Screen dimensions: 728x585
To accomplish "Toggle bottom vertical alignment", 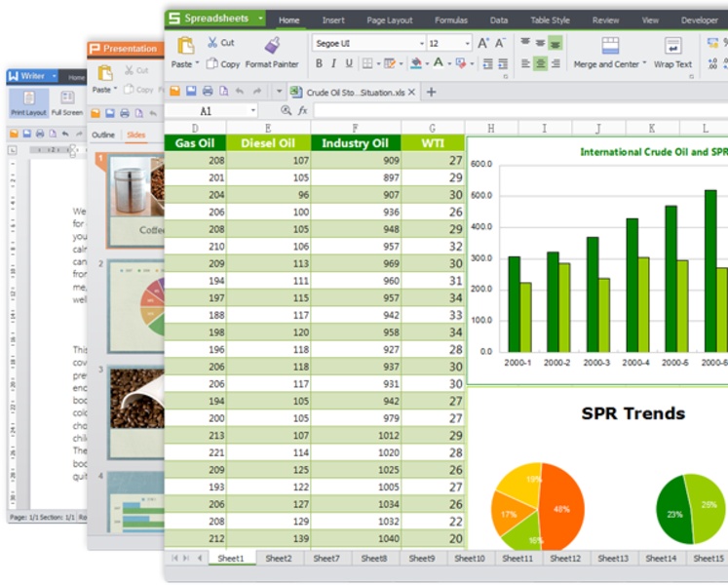I will pyautogui.click(x=556, y=43).
